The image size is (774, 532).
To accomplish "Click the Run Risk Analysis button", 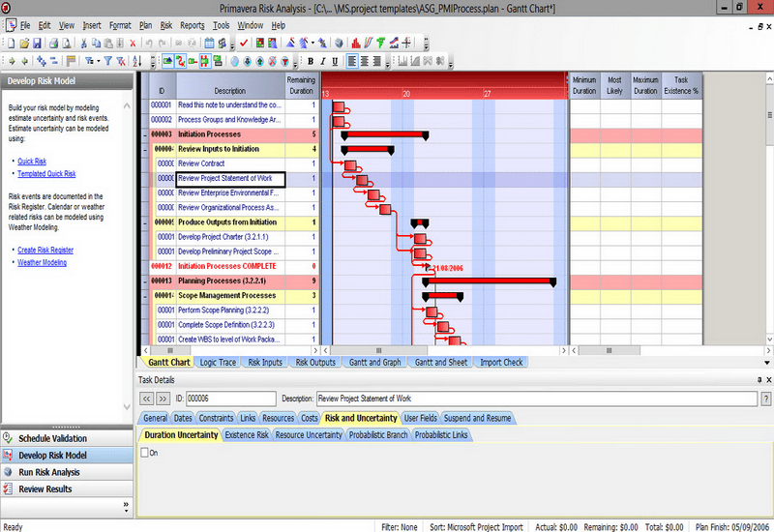I will tap(67, 472).
